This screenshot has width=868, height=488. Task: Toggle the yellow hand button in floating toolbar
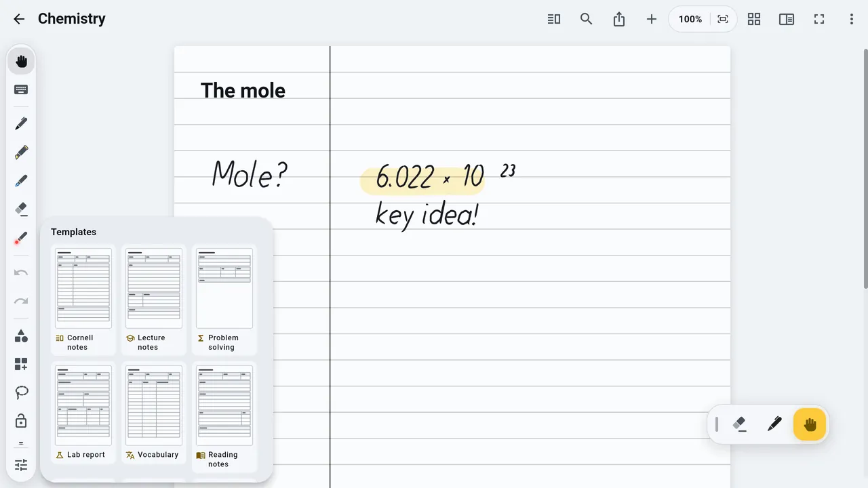tap(810, 424)
